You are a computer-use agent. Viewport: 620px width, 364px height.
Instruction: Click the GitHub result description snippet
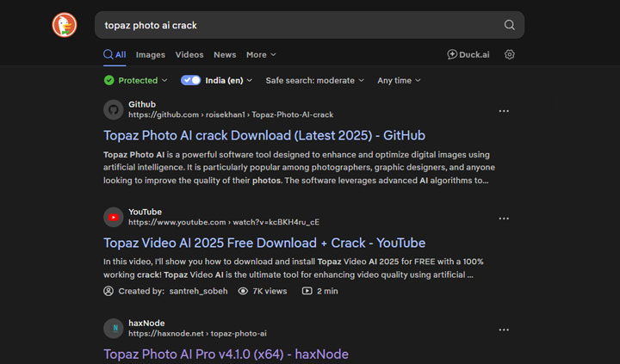click(300, 168)
